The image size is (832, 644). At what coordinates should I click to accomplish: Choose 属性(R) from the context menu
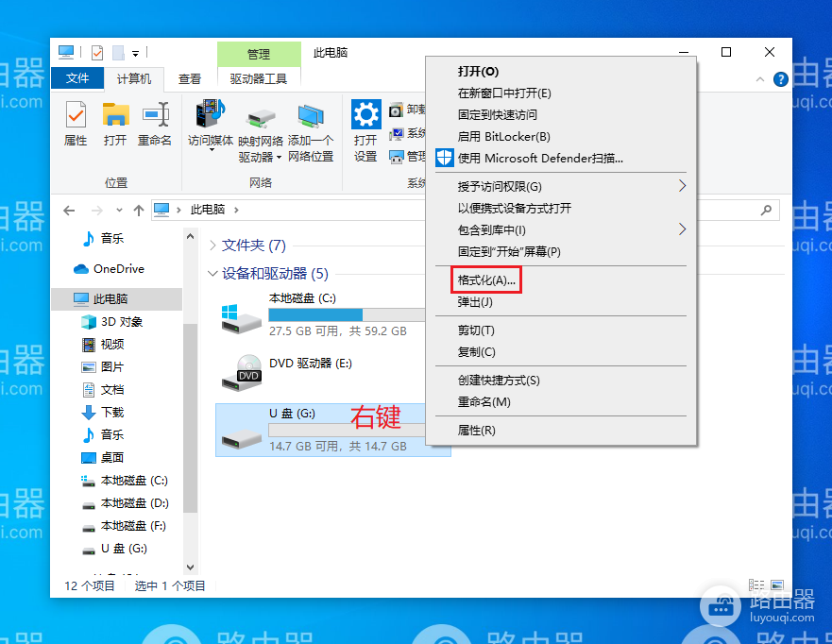click(561, 431)
